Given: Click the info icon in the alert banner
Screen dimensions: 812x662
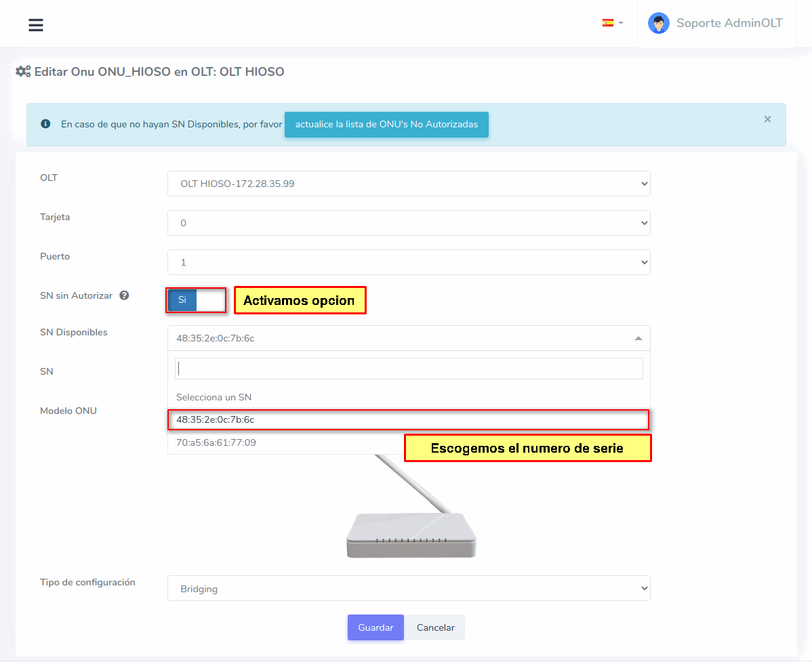Looking at the screenshot, I should click(45, 124).
